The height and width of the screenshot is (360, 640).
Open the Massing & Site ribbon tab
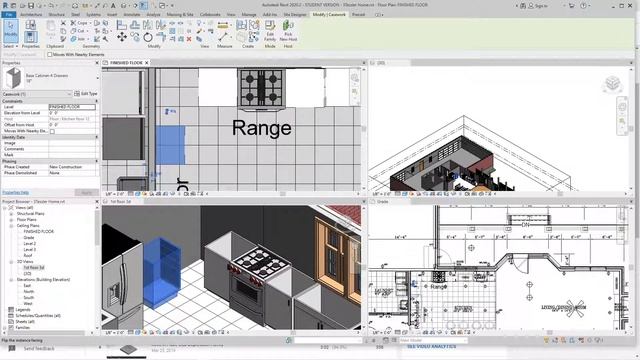click(180, 14)
